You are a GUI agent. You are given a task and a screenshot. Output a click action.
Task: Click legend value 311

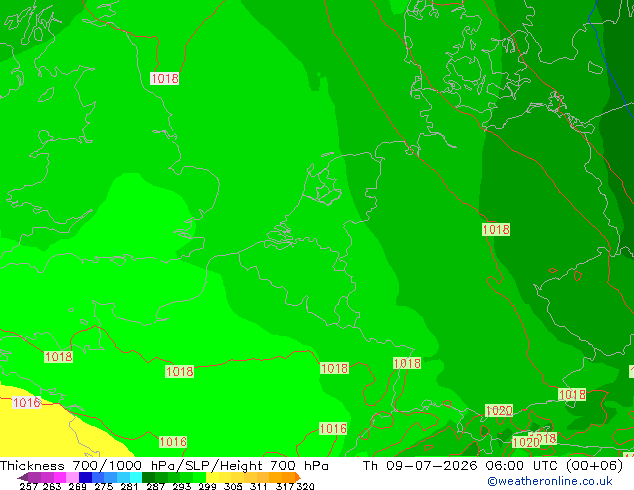pos(259,486)
